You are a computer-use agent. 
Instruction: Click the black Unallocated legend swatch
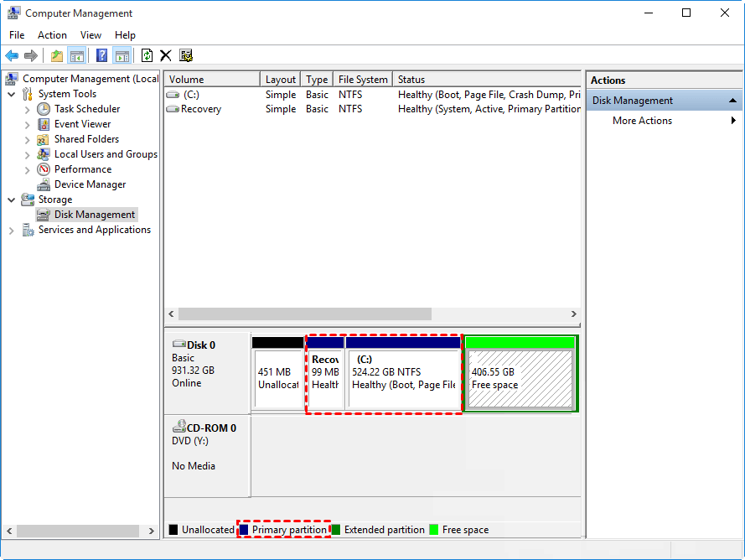173,530
